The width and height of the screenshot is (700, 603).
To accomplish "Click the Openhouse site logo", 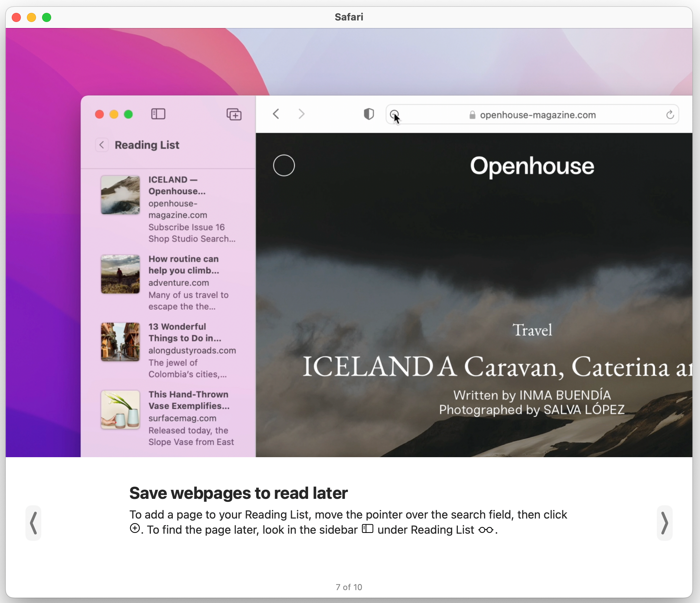I will (532, 166).
